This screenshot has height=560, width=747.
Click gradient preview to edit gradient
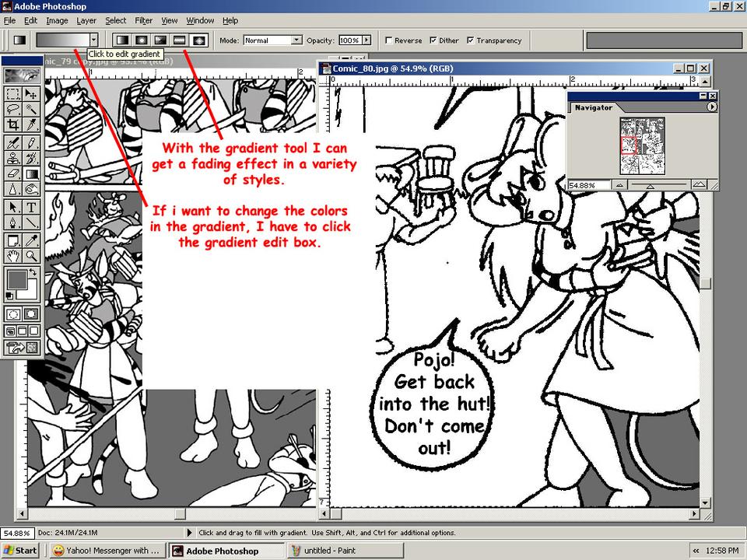(x=63, y=40)
